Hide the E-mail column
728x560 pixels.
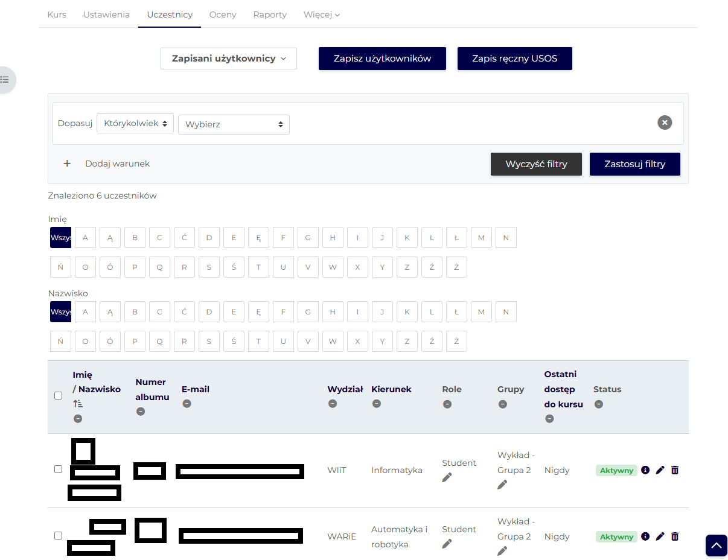pos(187,404)
